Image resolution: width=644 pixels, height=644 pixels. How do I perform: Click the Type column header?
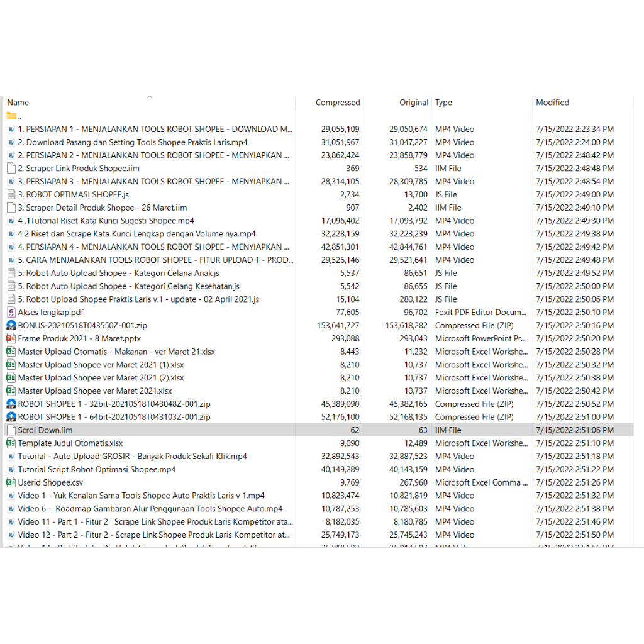click(x=443, y=103)
